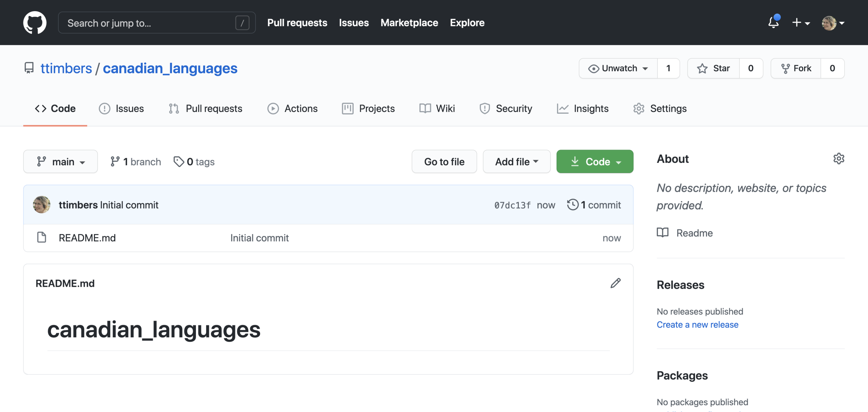Open the notifications bell
868x412 pixels.
coord(773,22)
